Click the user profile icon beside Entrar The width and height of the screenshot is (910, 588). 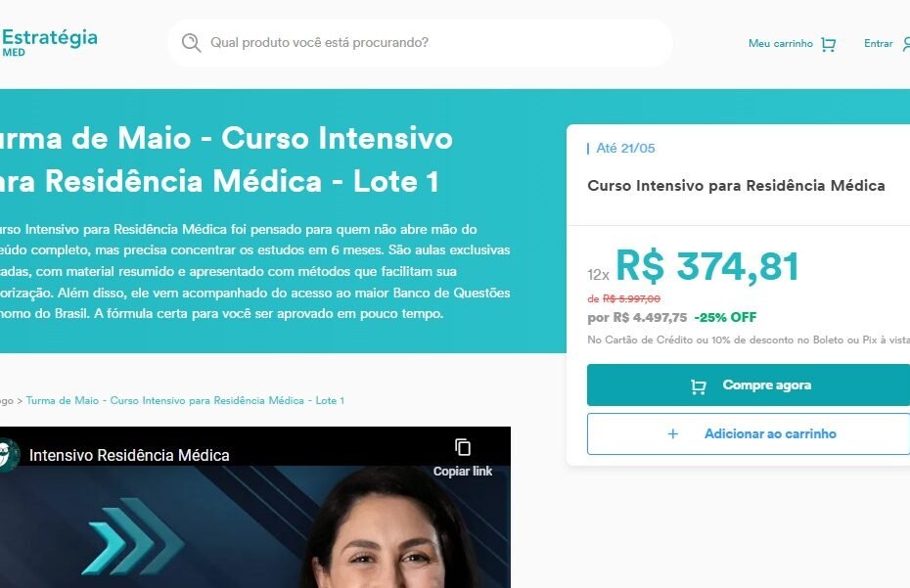906,44
